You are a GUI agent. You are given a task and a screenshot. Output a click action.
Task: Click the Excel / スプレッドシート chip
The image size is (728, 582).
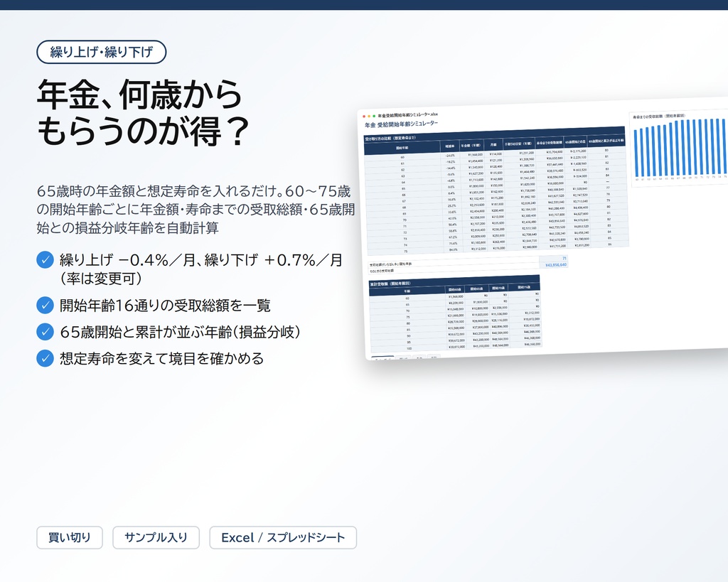(283, 537)
